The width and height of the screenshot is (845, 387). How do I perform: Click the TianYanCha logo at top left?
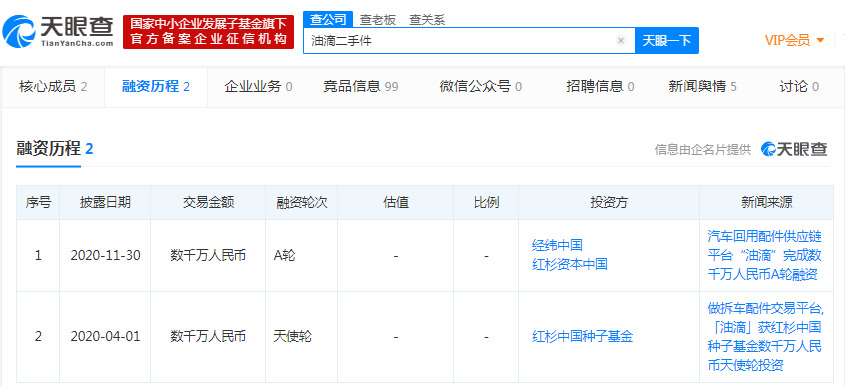58,31
